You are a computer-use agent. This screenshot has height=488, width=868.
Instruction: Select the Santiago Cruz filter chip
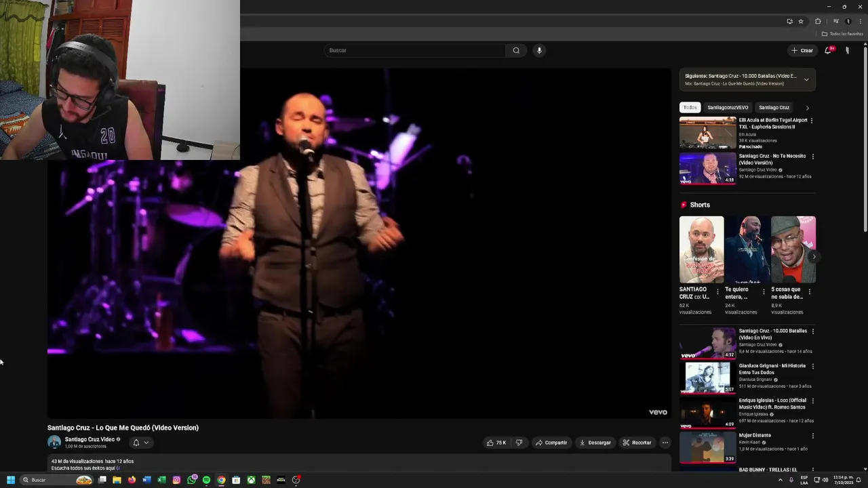tap(774, 107)
